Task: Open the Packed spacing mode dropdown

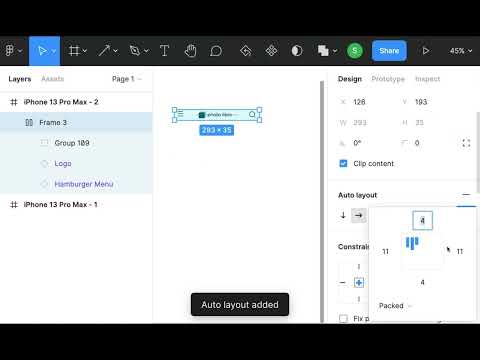Action: pyautogui.click(x=395, y=306)
